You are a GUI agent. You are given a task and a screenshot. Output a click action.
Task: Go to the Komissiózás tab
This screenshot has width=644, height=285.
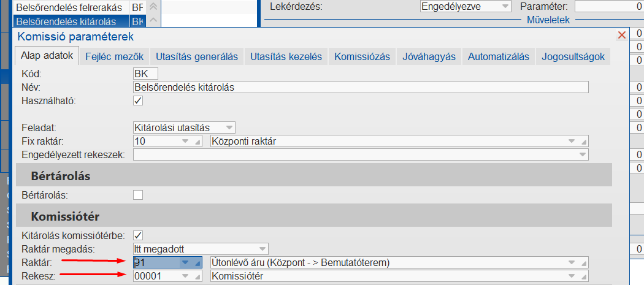(362, 56)
